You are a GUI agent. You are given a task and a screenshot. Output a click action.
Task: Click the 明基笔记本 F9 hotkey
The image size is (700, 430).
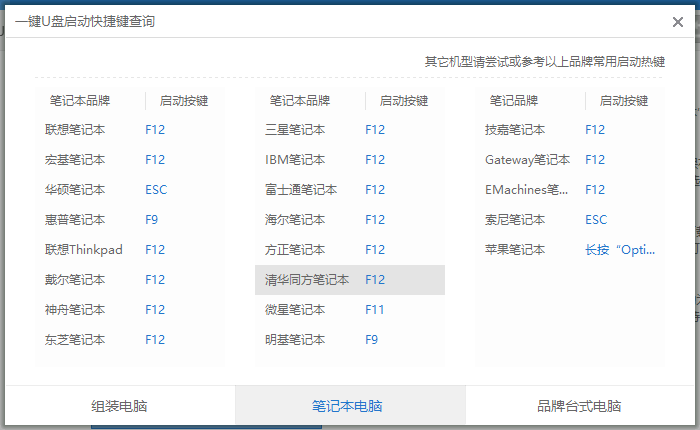click(x=372, y=340)
